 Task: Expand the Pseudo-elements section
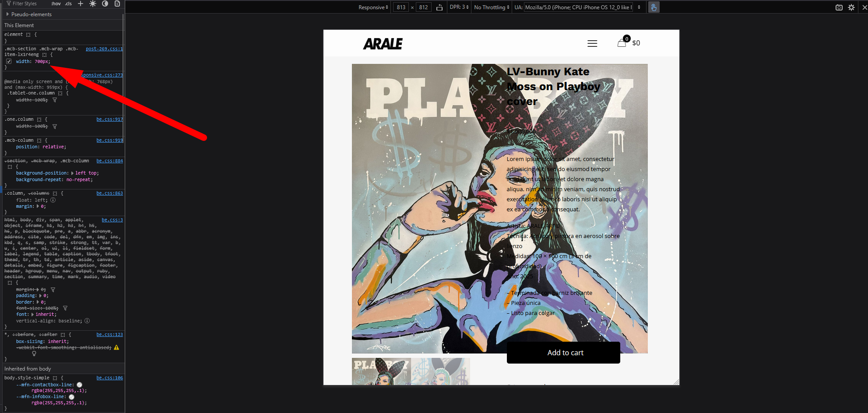(x=7, y=14)
